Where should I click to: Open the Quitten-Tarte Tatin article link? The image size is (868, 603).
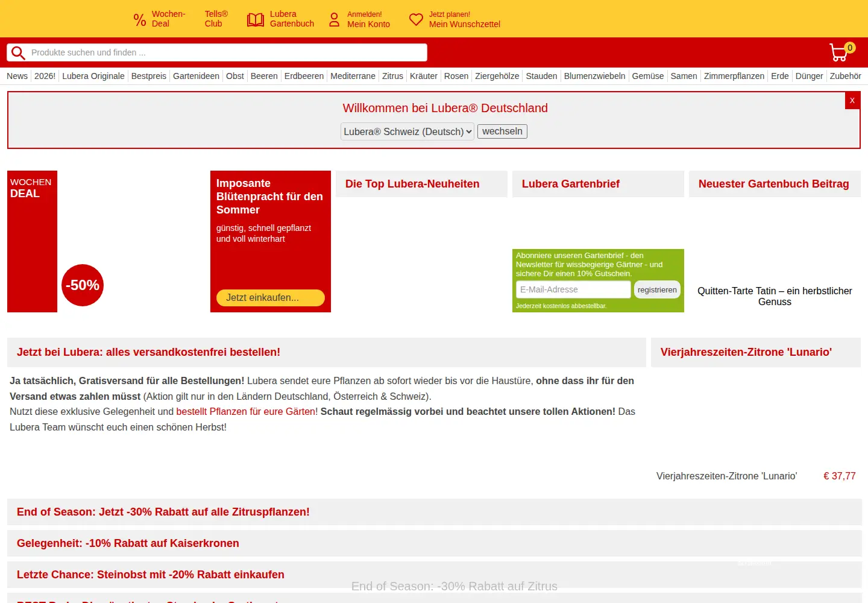[x=775, y=296]
